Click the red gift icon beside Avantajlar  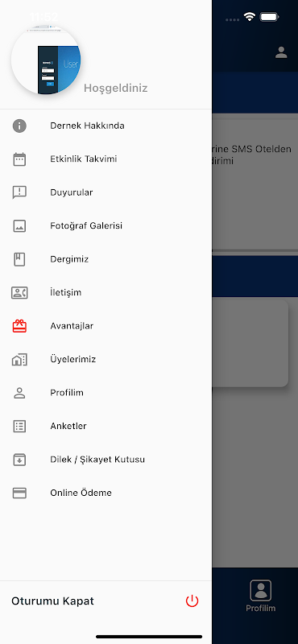point(19,326)
